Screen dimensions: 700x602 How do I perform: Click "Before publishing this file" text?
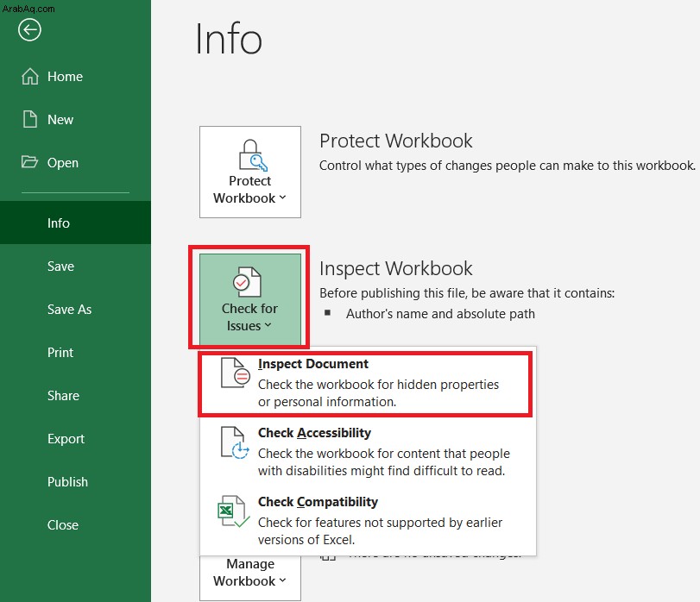click(467, 293)
